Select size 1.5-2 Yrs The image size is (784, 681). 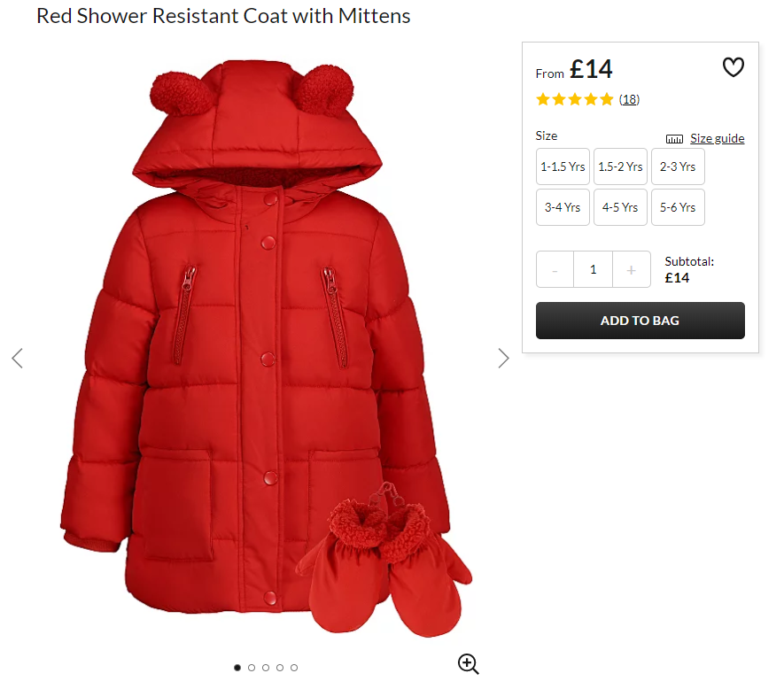coord(620,166)
